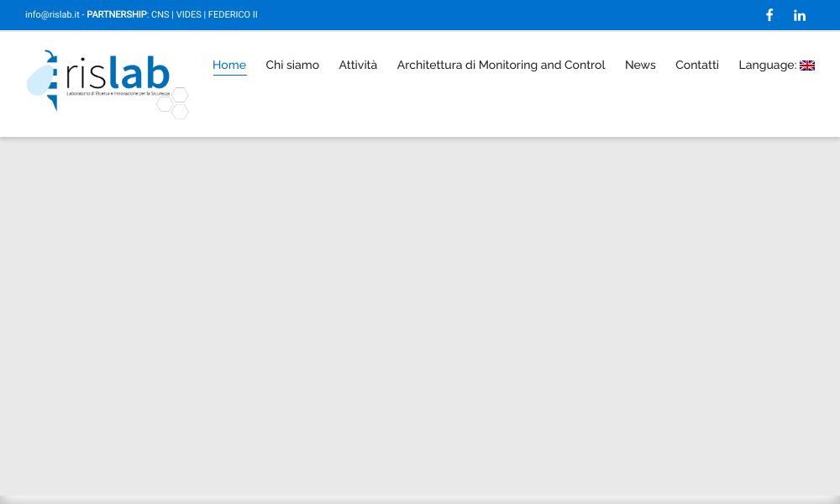Open Architettura di Monitoring and Control
Screen dimensions: 840x504
(x=501, y=65)
